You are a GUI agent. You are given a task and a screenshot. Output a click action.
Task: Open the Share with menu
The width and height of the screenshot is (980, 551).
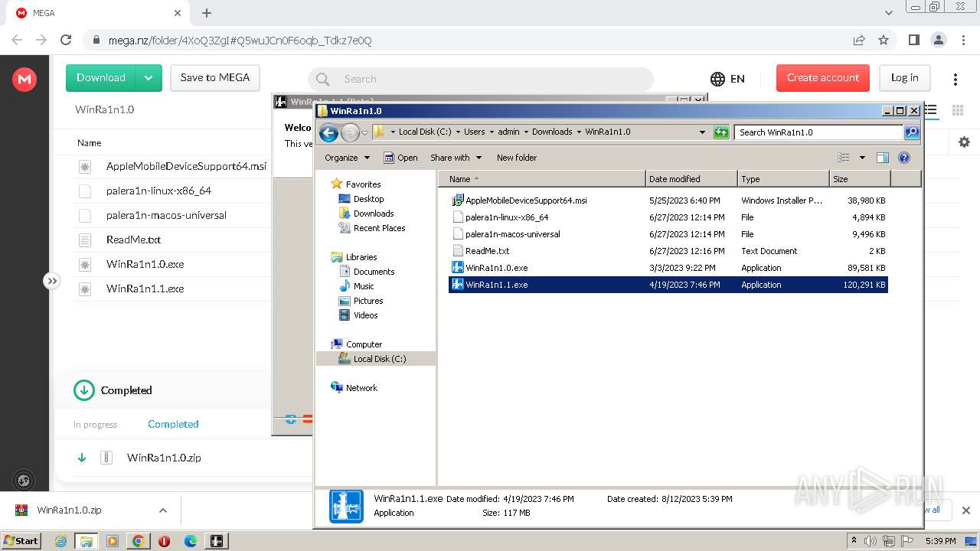tap(456, 158)
